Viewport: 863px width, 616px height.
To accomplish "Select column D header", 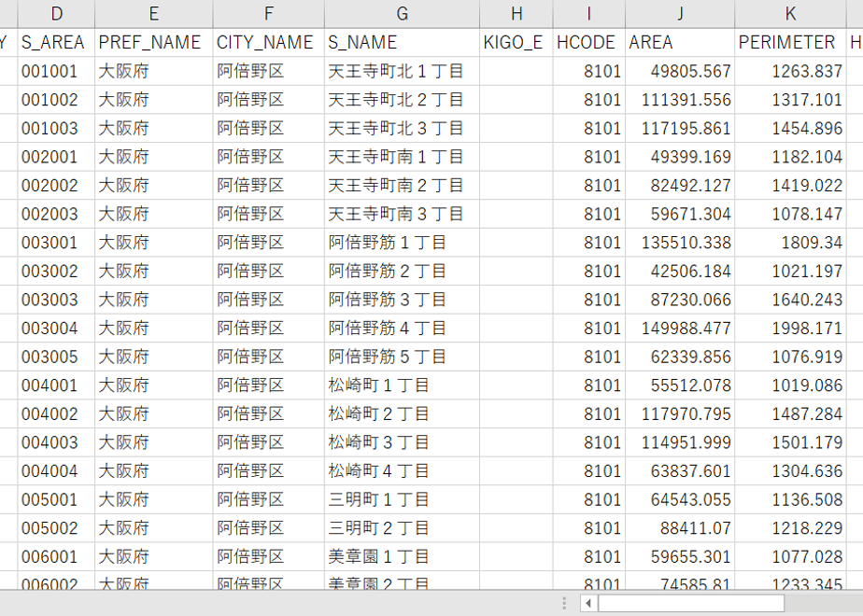I will tap(56, 14).
